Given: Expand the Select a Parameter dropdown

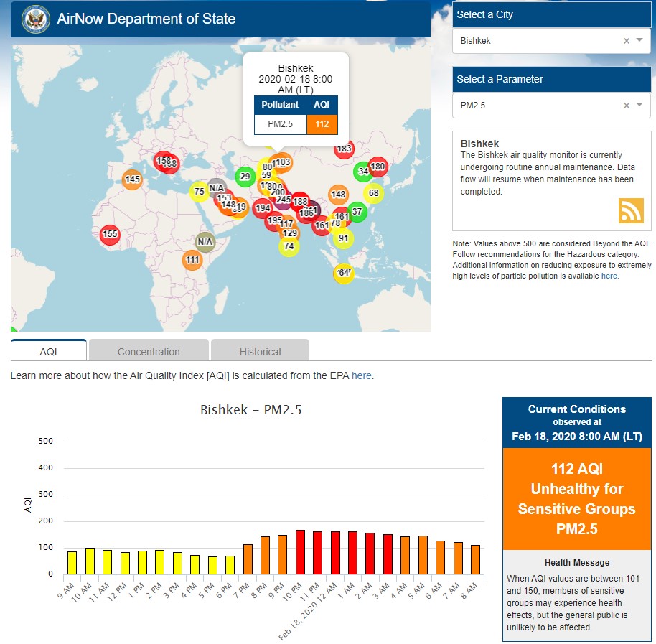Looking at the screenshot, I should [x=639, y=106].
